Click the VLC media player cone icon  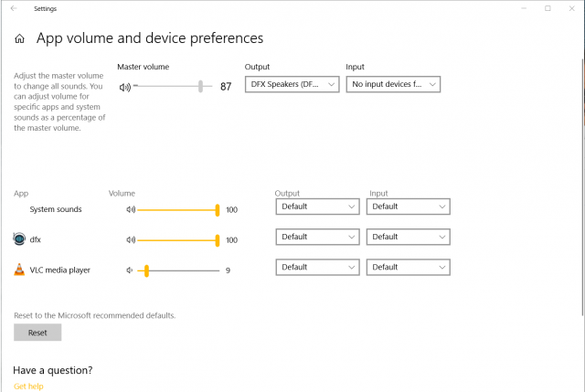[19, 270]
